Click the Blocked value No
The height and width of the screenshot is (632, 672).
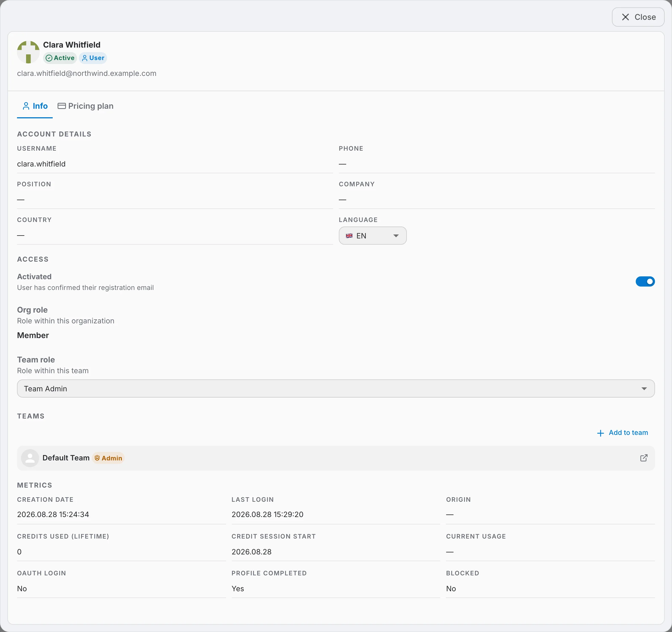(451, 589)
